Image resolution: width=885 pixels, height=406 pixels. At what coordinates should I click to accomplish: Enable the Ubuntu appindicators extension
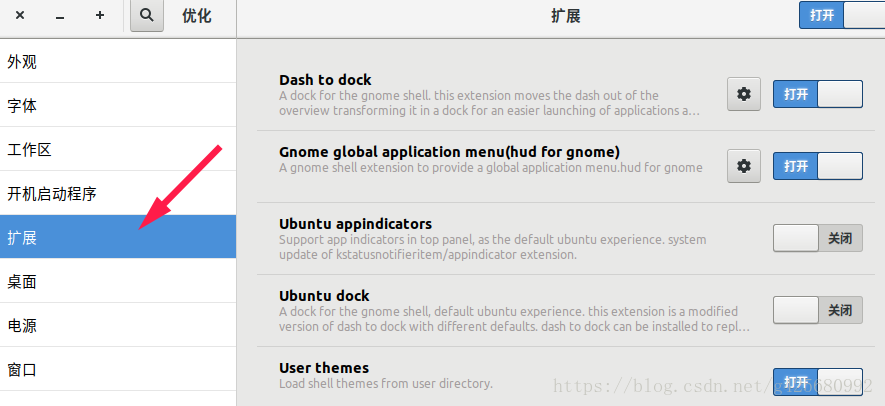click(818, 238)
